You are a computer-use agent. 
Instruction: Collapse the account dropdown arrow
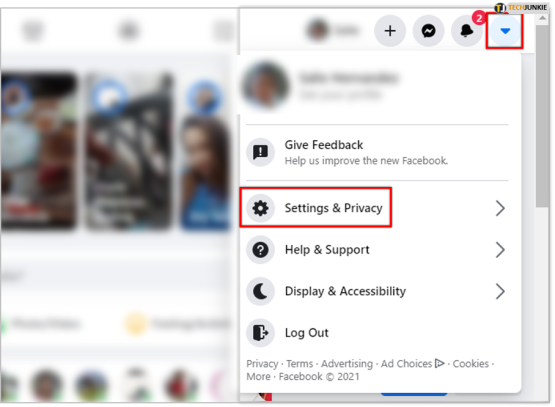click(505, 31)
